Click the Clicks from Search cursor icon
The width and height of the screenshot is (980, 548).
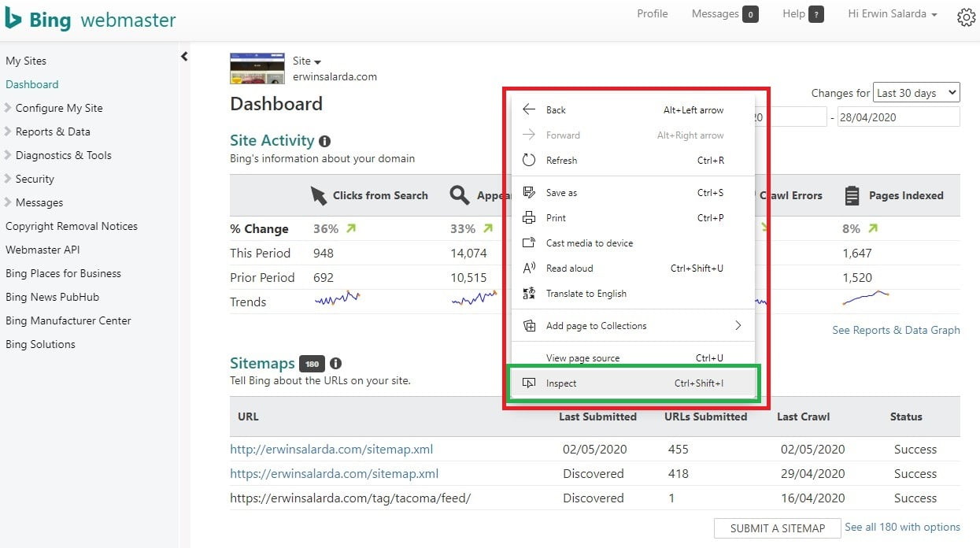coord(318,196)
